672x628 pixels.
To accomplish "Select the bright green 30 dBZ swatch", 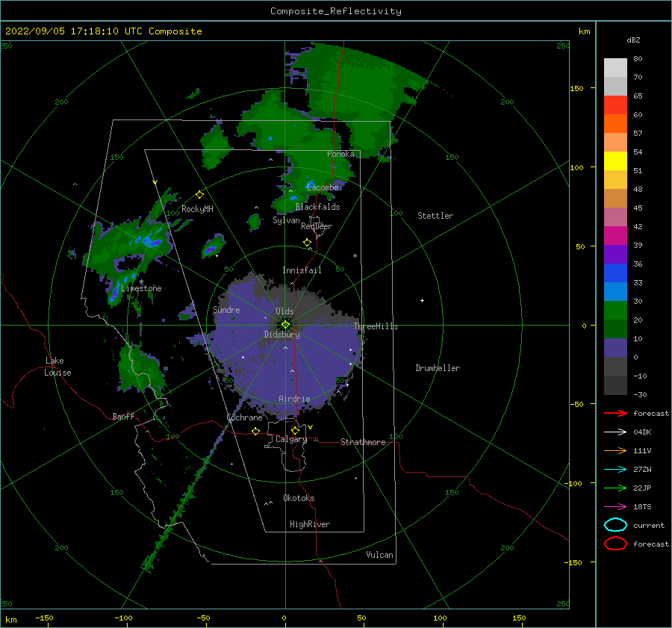I will pos(615,310).
